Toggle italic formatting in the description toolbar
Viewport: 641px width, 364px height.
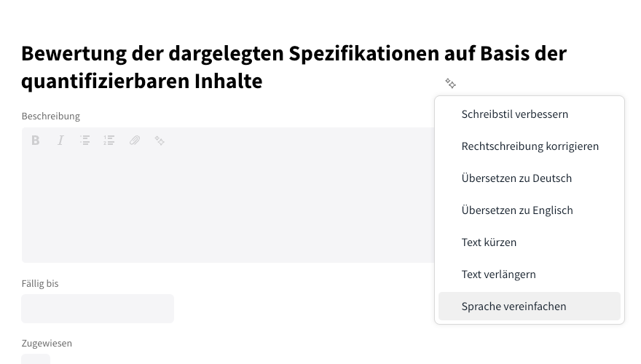tap(60, 141)
